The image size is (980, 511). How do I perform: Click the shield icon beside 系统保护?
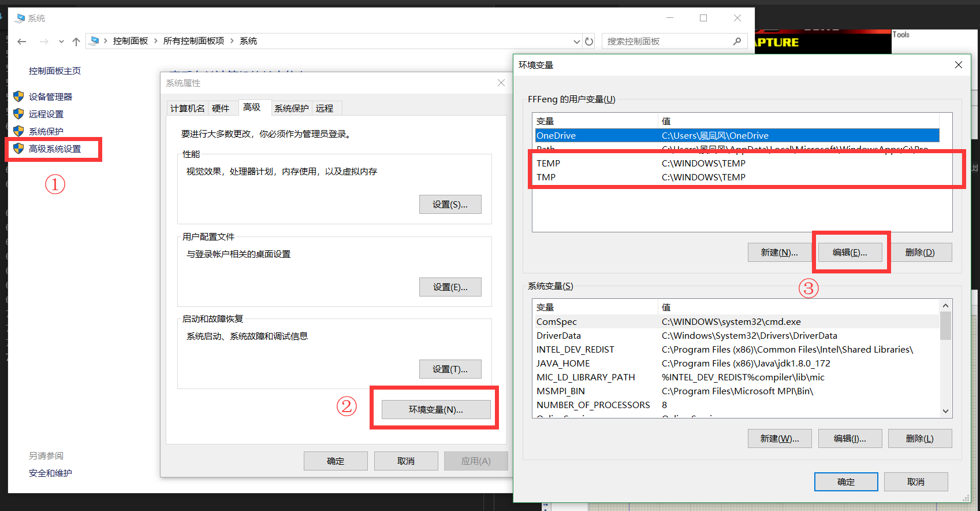[18, 131]
